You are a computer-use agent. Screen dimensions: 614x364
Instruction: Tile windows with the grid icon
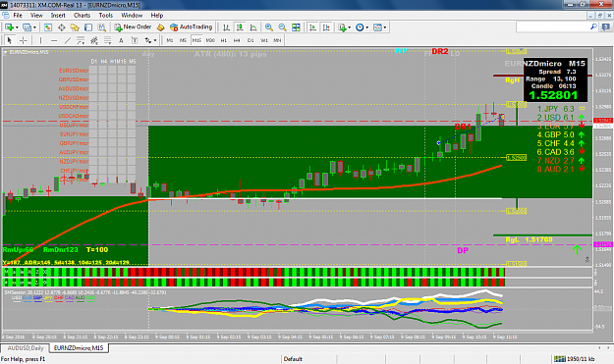coord(296,27)
